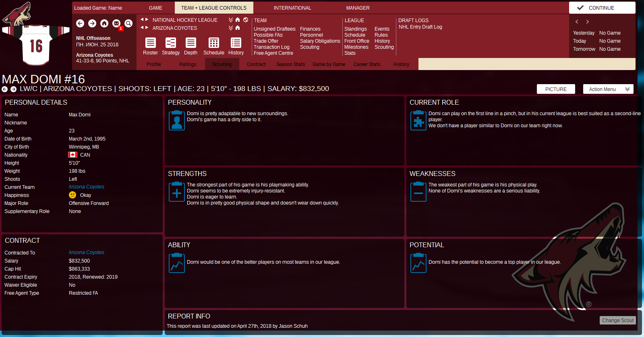Image resolution: width=644 pixels, height=337 pixels.
Task: Go to next day in calendar panel
Action: [x=588, y=22]
